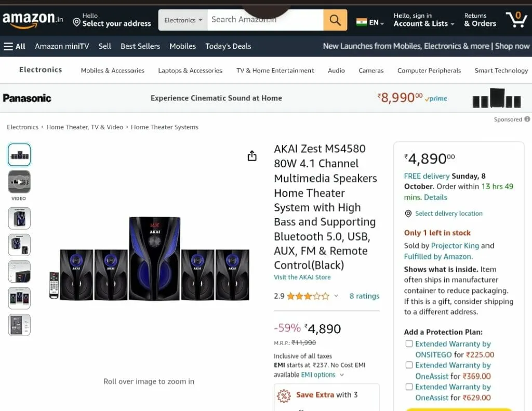Select the first product thumbnail
The height and width of the screenshot is (411, 532).
pos(19,155)
